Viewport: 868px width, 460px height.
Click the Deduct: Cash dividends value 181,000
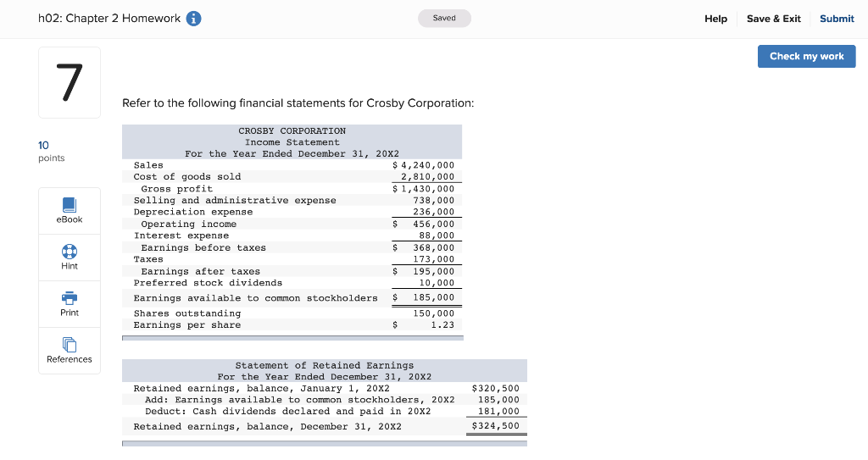(x=498, y=411)
